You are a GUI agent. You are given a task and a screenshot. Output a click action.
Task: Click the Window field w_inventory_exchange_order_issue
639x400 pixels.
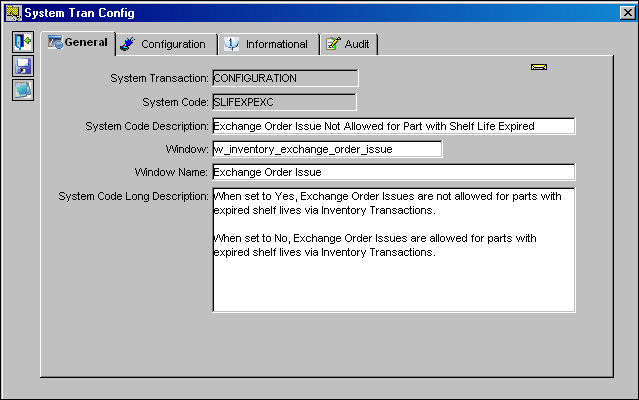point(327,149)
